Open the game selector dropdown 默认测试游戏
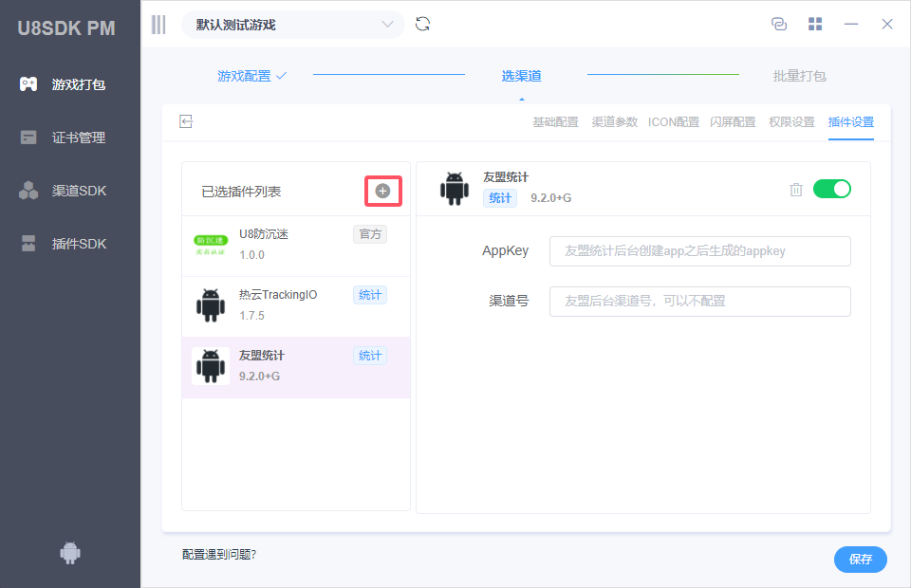 (x=293, y=25)
